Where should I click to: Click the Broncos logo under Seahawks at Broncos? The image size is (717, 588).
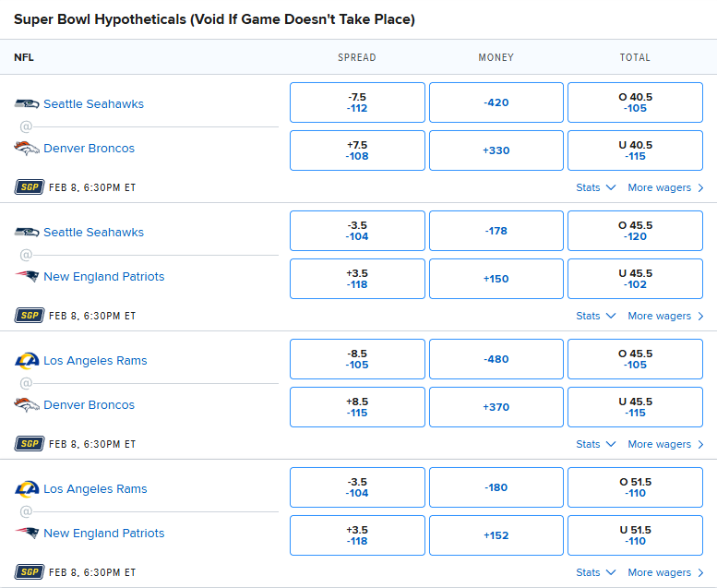tap(27, 149)
